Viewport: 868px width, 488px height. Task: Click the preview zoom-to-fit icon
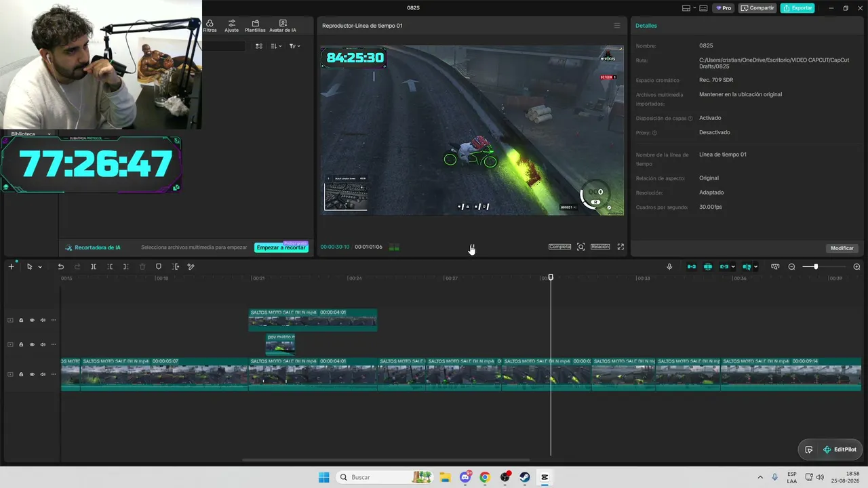(581, 247)
